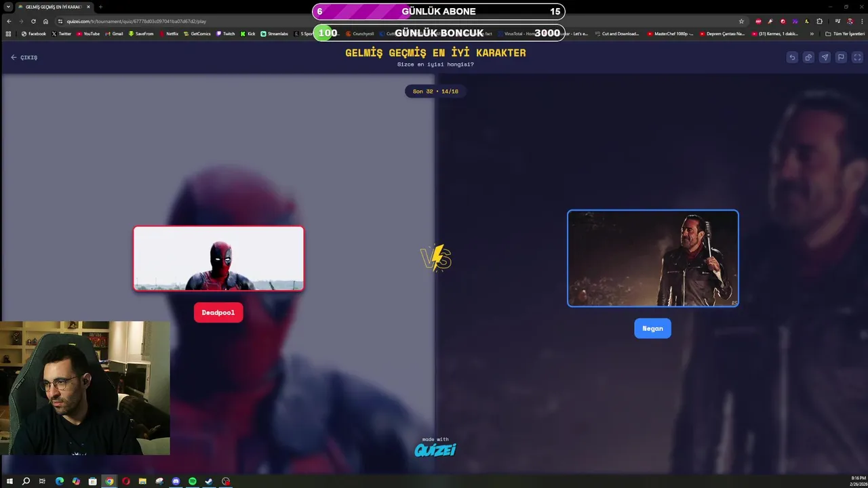The image size is (868, 488).
Task: Close the current browser tab
Action: point(88,7)
